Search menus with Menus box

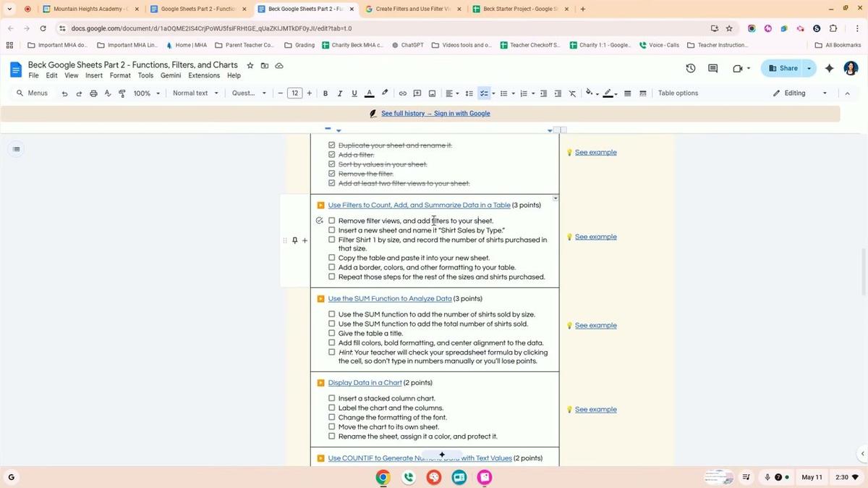[x=33, y=93]
